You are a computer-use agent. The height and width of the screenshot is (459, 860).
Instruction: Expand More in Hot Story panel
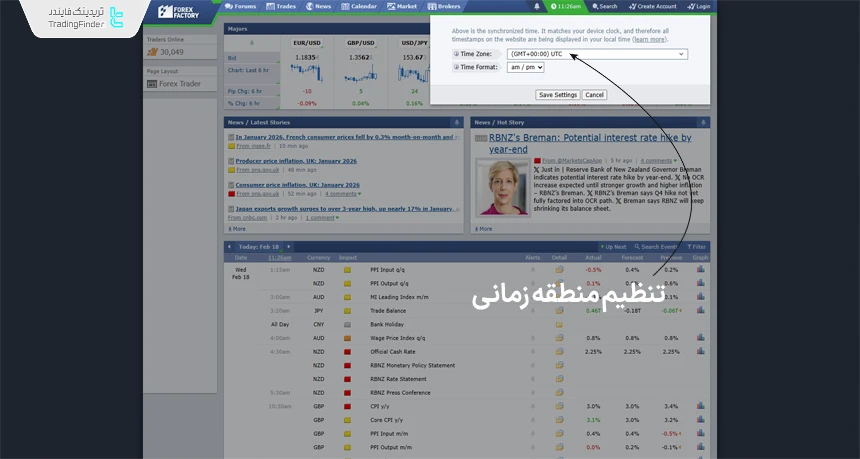coord(483,229)
